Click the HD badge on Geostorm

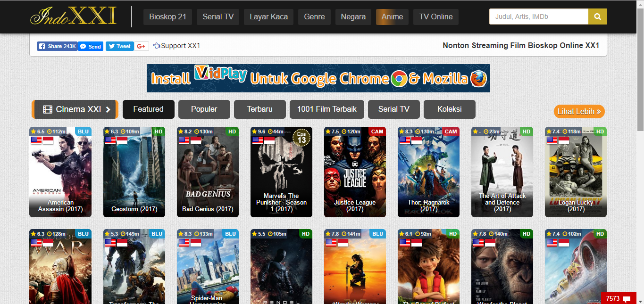pyautogui.click(x=159, y=131)
